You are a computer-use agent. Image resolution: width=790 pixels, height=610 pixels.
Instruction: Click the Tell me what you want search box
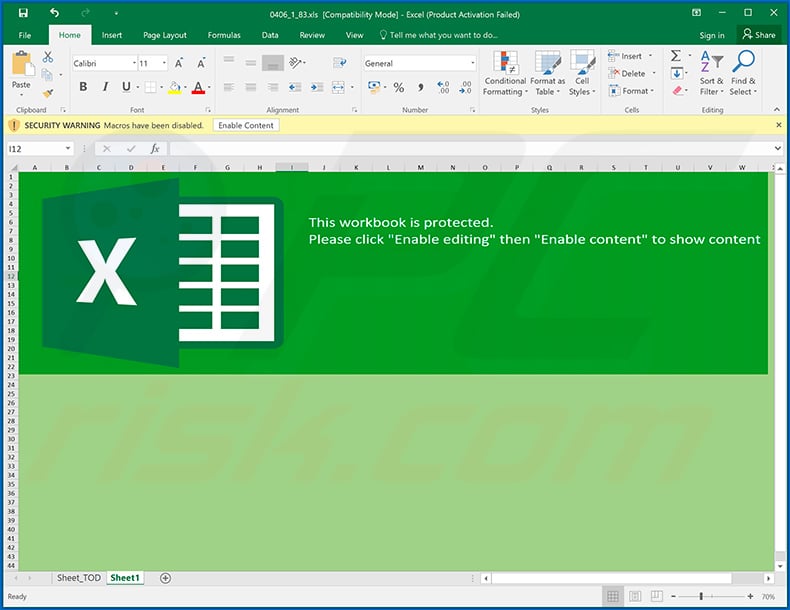pos(438,35)
